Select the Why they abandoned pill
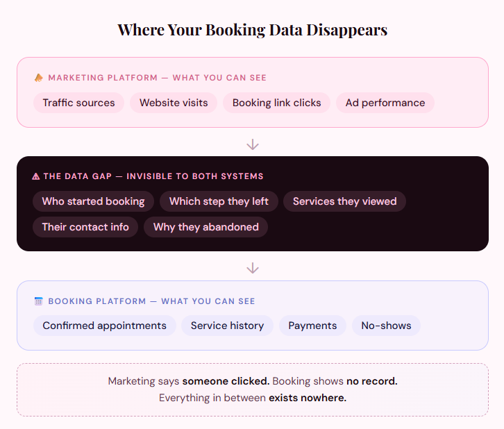Viewport: 504px width, 429px height. click(206, 227)
